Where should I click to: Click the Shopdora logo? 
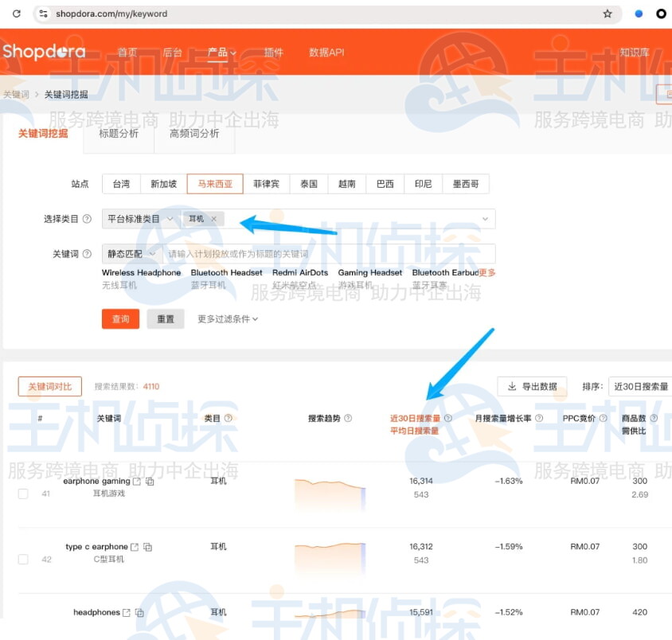click(x=45, y=52)
